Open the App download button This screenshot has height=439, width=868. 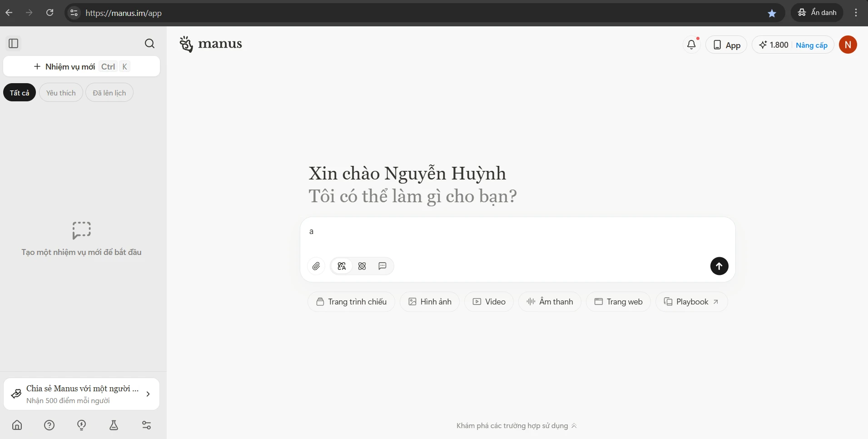(726, 45)
